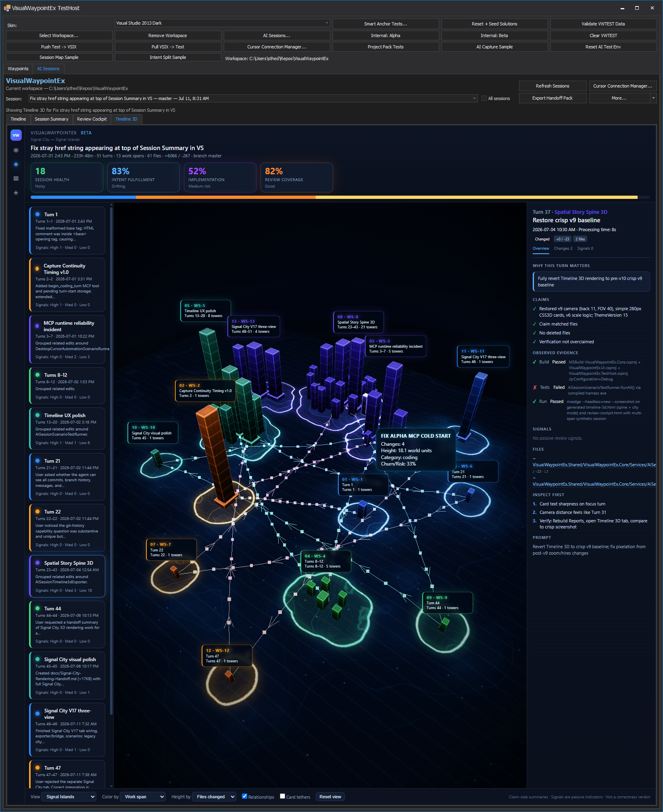Click the Reset view button
Image resolution: width=663 pixels, height=812 pixels.
coord(330,797)
